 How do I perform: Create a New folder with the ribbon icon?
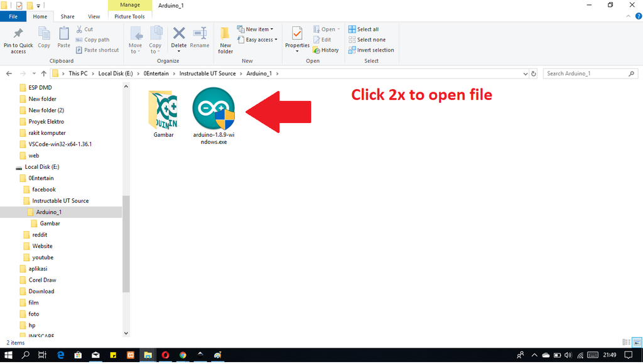[225, 38]
